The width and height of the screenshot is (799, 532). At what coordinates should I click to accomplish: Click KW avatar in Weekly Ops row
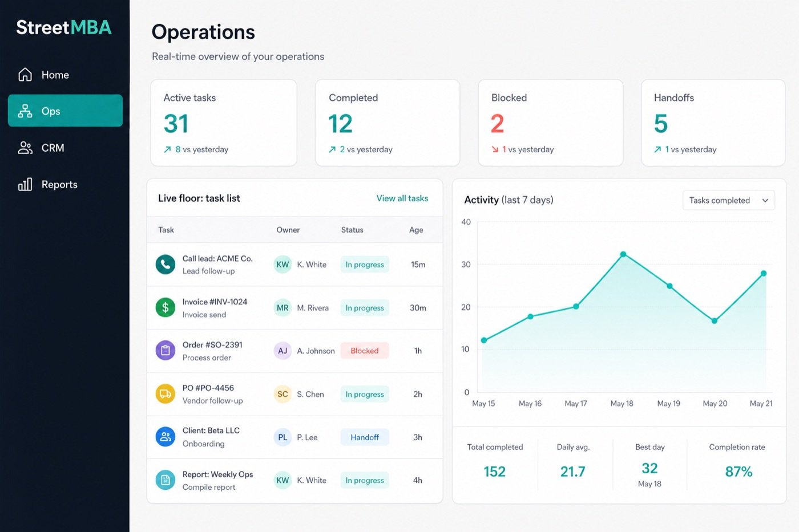[283, 480]
